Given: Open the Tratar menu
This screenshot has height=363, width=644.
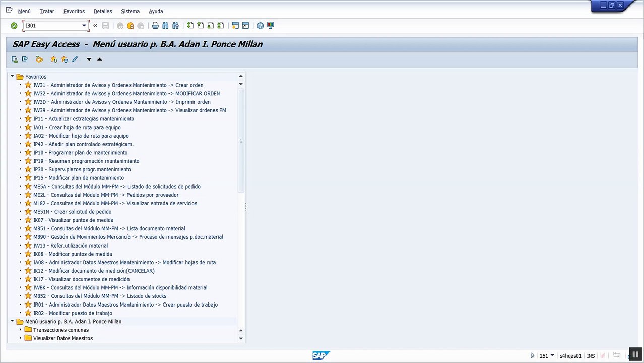Looking at the screenshot, I should coord(47,11).
